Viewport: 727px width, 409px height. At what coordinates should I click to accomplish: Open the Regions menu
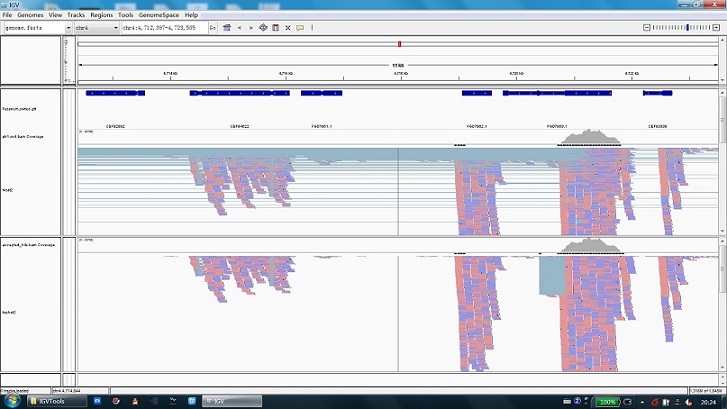coord(102,15)
